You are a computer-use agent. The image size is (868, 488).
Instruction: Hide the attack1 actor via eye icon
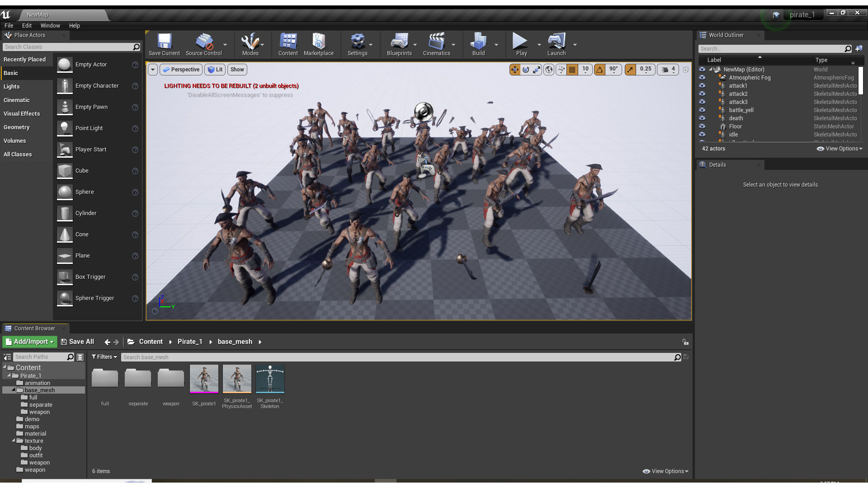tap(702, 86)
